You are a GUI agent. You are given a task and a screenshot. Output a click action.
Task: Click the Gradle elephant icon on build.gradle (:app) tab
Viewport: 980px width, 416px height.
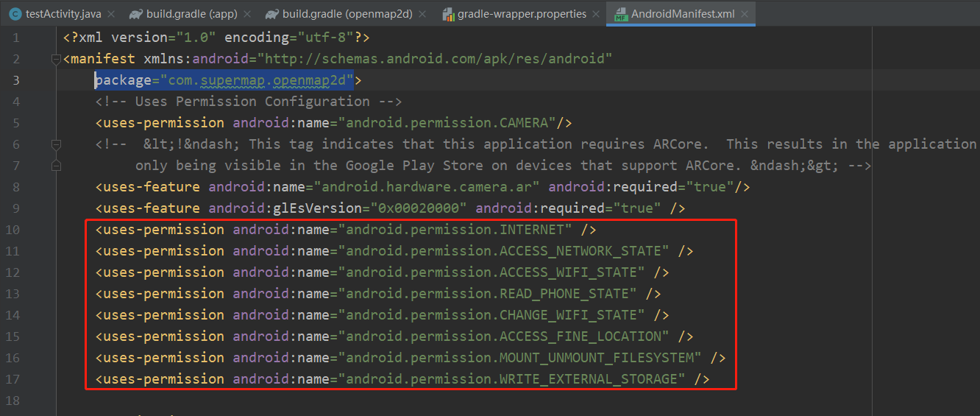135,14
